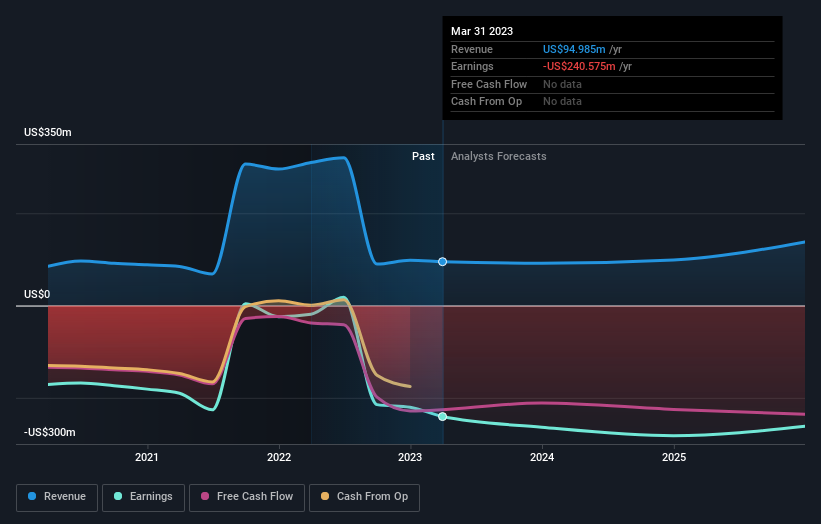Click the 2025 x-axis label
Image resolution: width=821 pixels, height=524 pixels.
[674, 457]
